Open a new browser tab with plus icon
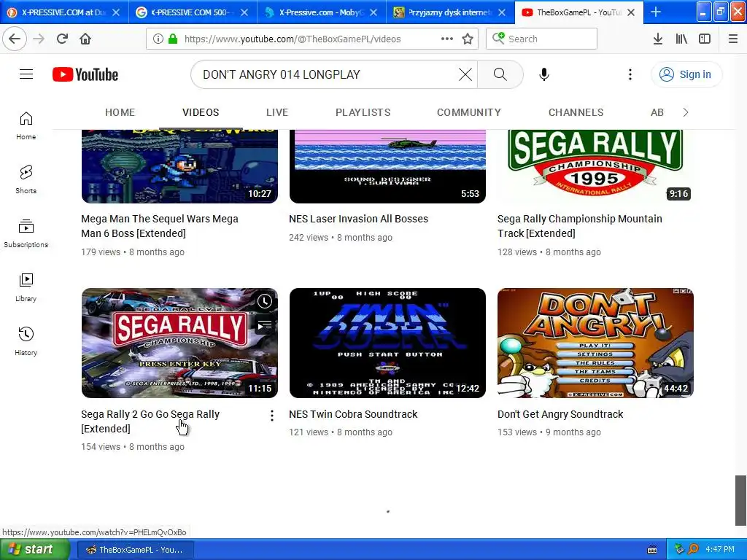The image size is (747, 560). coord(656,12)
